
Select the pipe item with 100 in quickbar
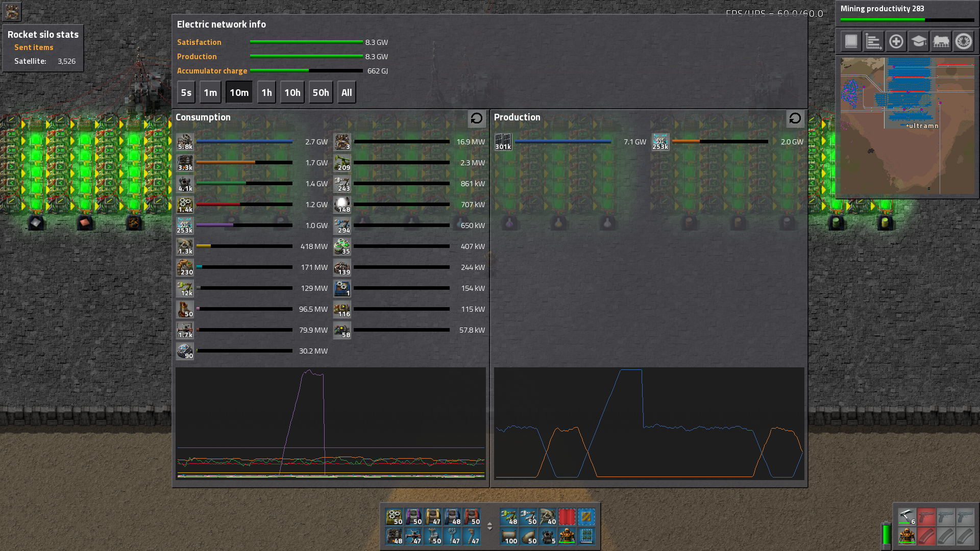[x=509, y=536]
